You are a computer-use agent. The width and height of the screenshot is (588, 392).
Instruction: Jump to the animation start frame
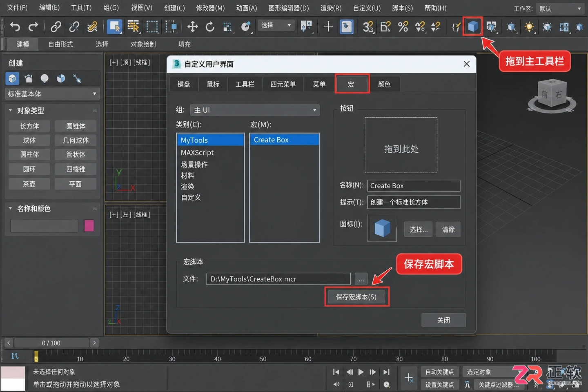coord(336,372)
